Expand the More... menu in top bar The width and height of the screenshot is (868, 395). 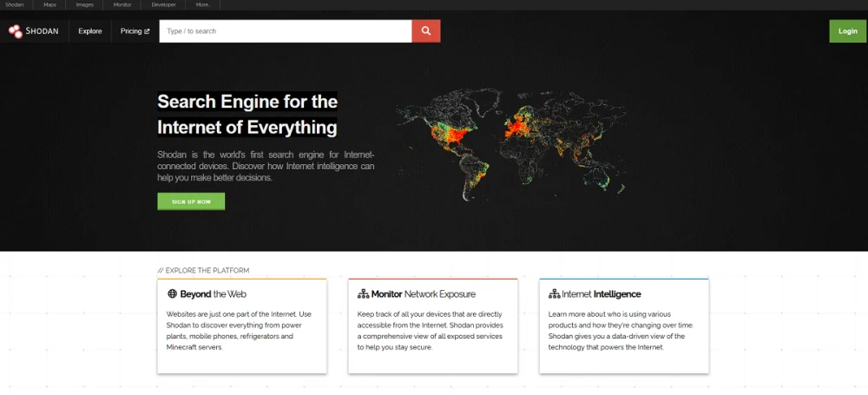(x=203, y=5)
